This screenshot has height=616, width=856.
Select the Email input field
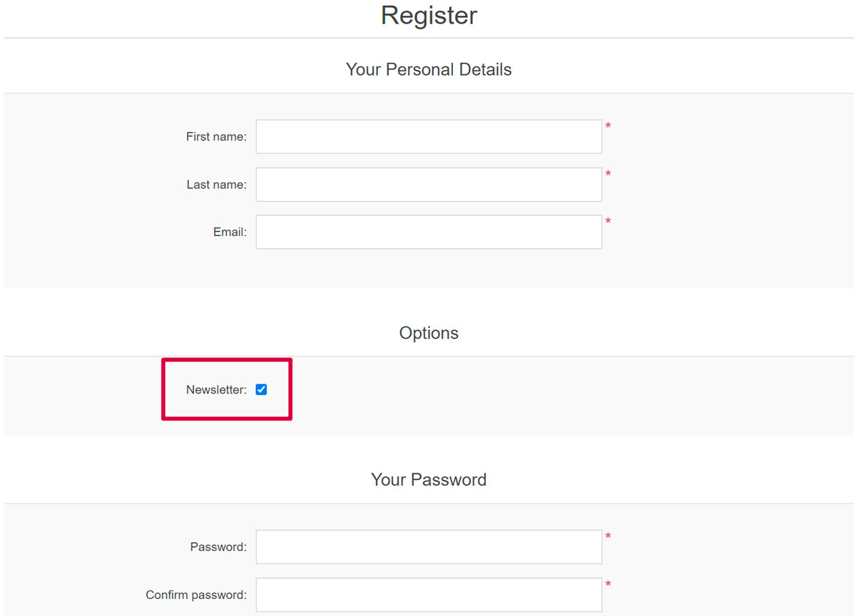tap(429, 232)
